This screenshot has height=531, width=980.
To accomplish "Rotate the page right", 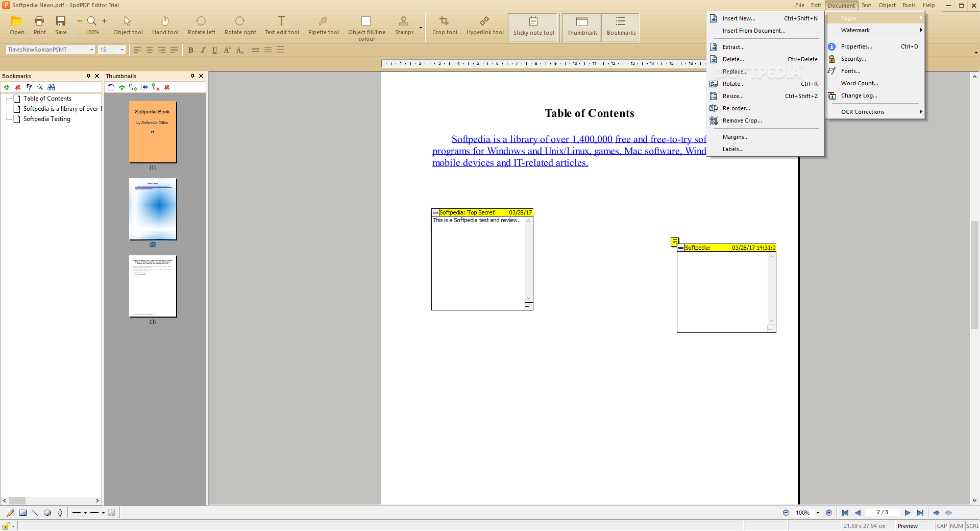I will [240, 26].
